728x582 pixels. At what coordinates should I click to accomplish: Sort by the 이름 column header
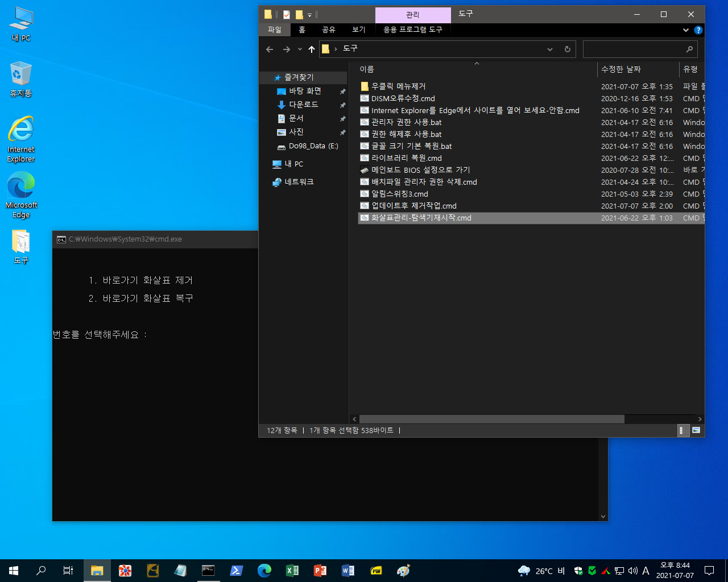(x=367, y=69)
